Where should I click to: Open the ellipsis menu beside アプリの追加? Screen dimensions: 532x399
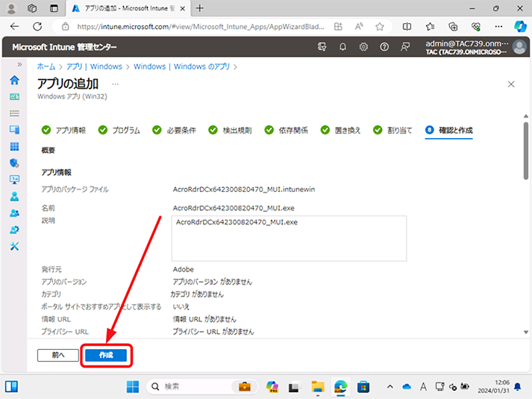116,84
